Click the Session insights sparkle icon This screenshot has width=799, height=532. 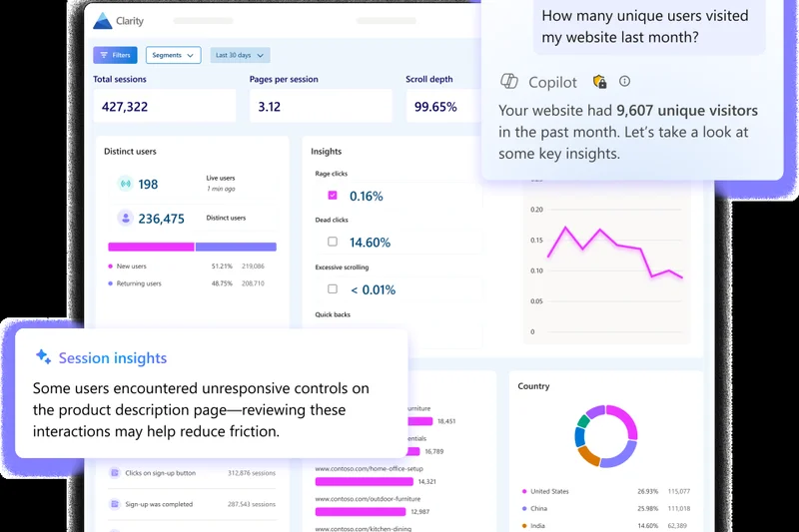43,357
